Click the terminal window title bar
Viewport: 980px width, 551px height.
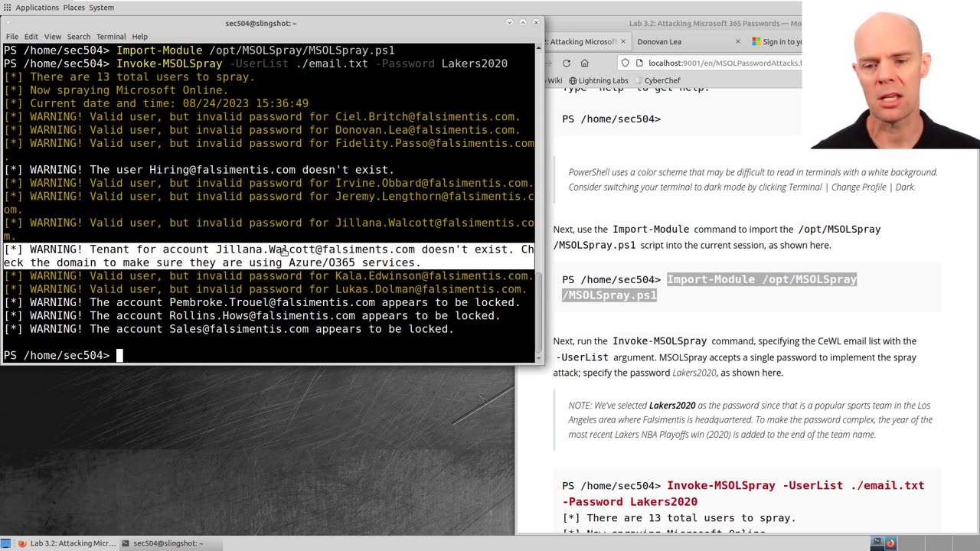point(261,23)
